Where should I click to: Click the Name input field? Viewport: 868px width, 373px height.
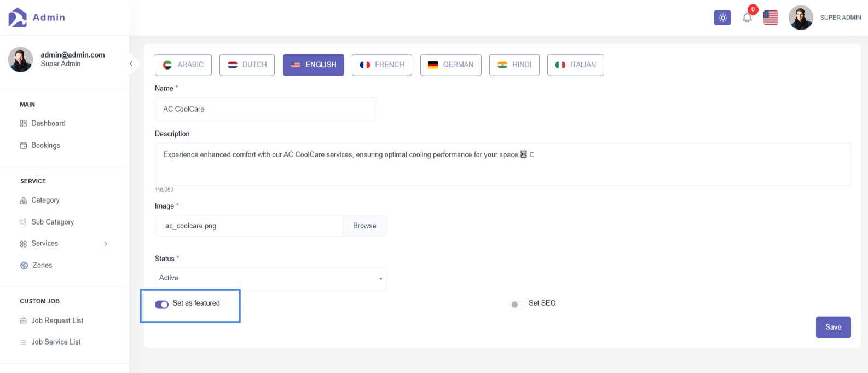click(x=265, y=109)
